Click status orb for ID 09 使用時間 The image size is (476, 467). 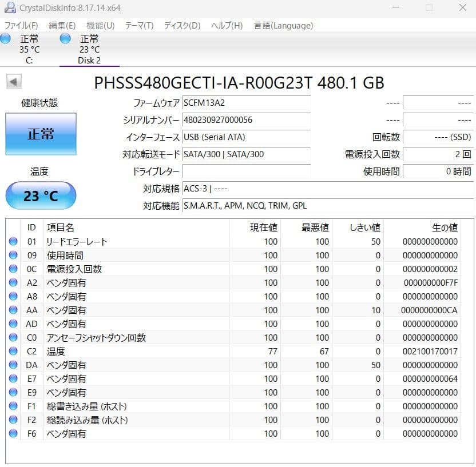coord(13,255)
